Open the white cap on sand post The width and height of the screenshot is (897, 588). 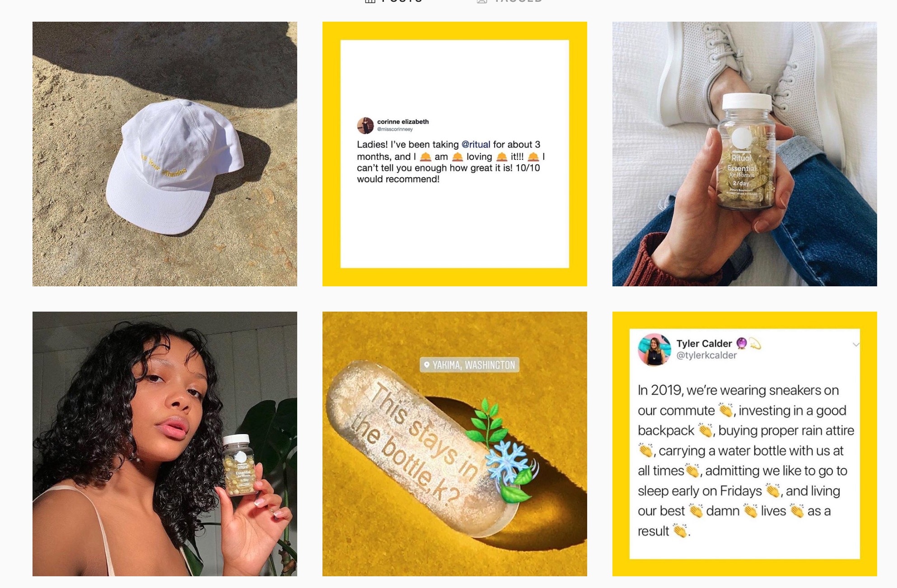pyautogui.click(x=165, y=154)
